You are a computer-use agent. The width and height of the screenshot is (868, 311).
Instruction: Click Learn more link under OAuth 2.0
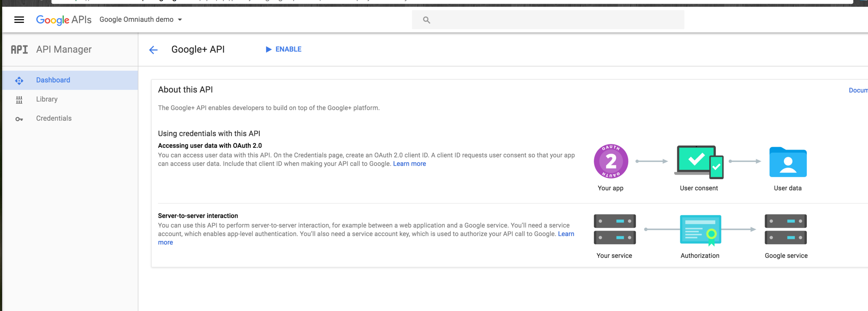tap(409, 164)
